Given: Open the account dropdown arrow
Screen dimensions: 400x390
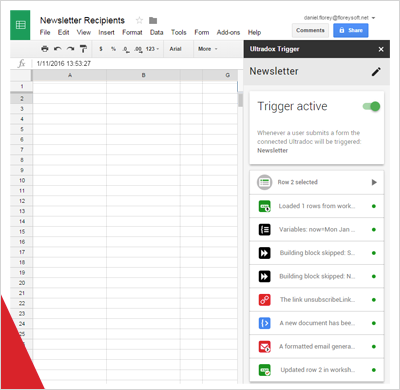Looking at the screenshot, I should pyautogui.click(x=373, y=18).
